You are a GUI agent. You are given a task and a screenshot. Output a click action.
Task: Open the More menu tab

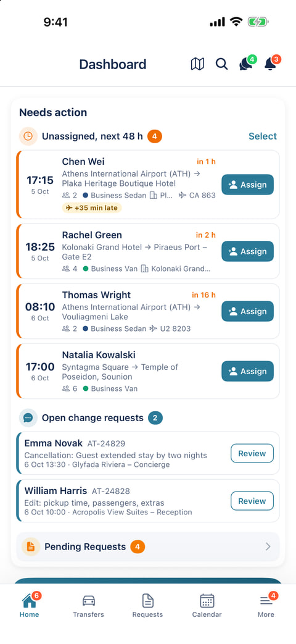(x=266, y=605)
